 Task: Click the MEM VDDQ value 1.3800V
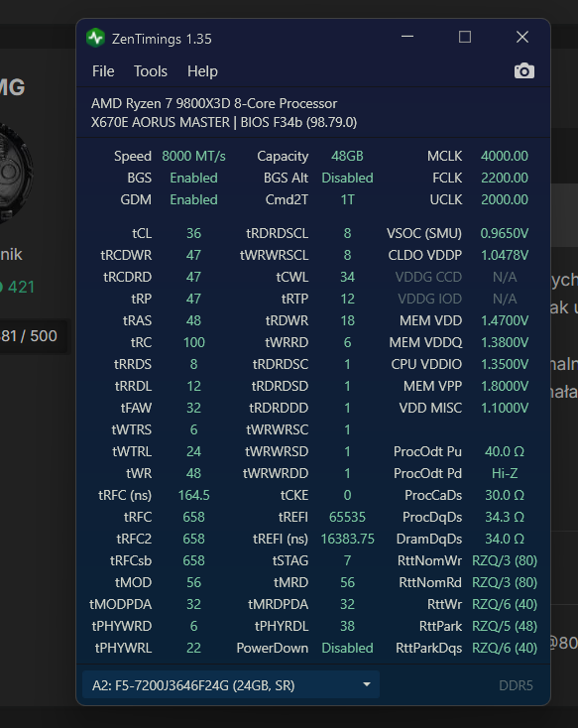(x=505, y=342)
